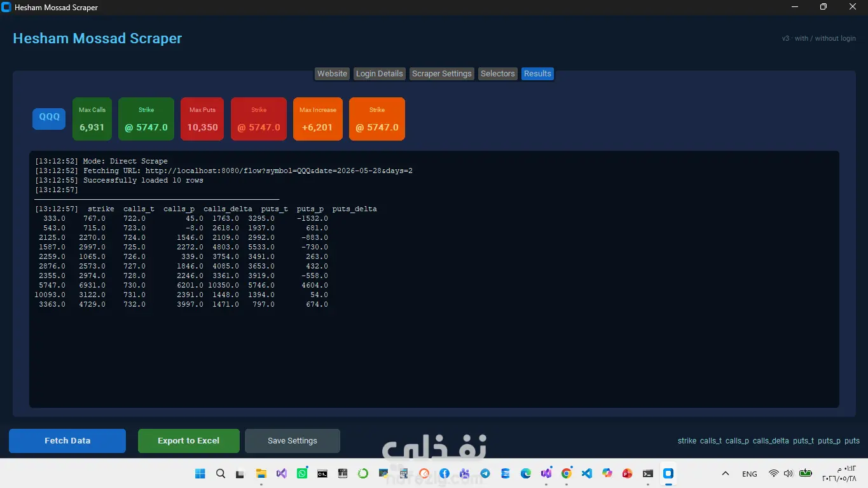Click the app icon in the title bar

7,7
